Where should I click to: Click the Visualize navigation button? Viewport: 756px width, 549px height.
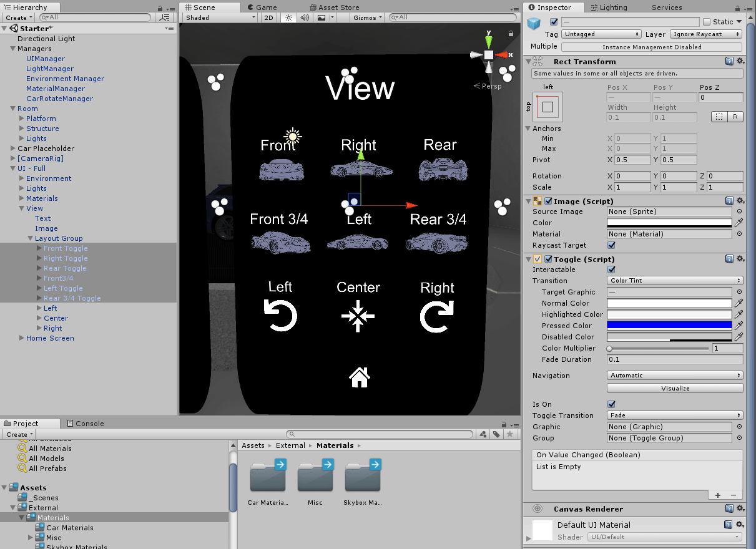675,388
